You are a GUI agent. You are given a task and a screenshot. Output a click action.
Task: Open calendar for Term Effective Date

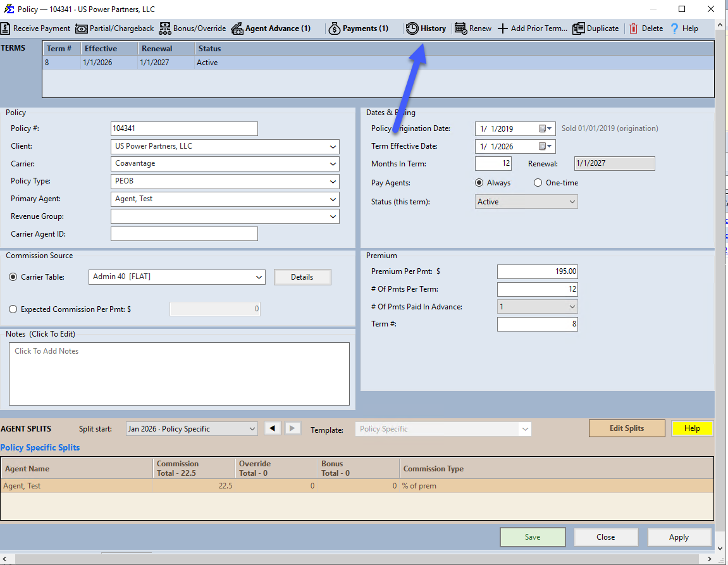(x=545, y=146)
